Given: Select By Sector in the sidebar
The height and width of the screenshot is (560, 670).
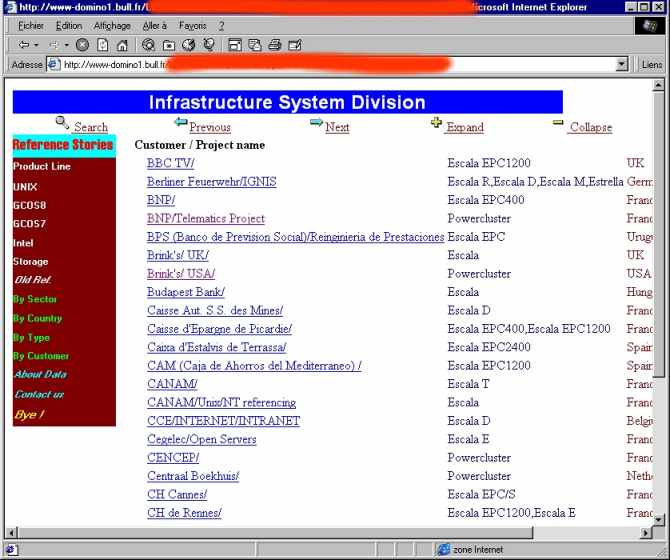Looking at the screenshot, I should point(35,299).
